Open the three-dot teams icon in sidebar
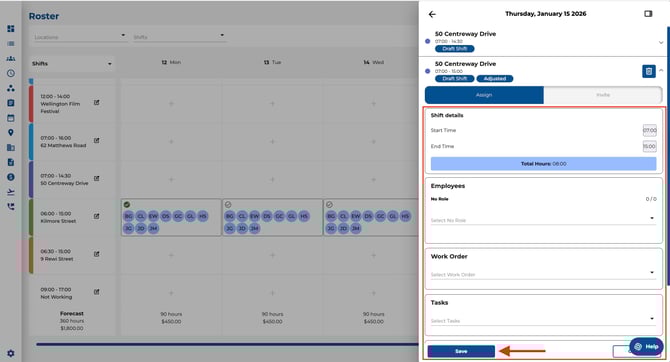The width and height of the screenshot is (670, 362). point(11,88)
